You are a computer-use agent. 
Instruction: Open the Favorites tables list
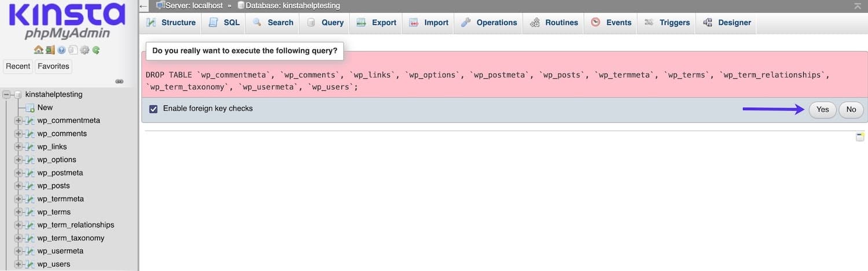pyautogui.click(x=53, y=66)
